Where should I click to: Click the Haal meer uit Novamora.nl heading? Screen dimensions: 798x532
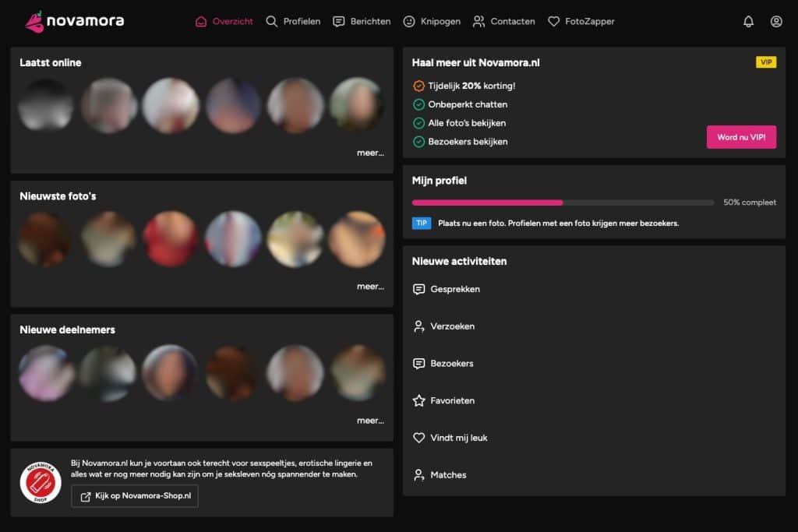(x=476, y=62)
